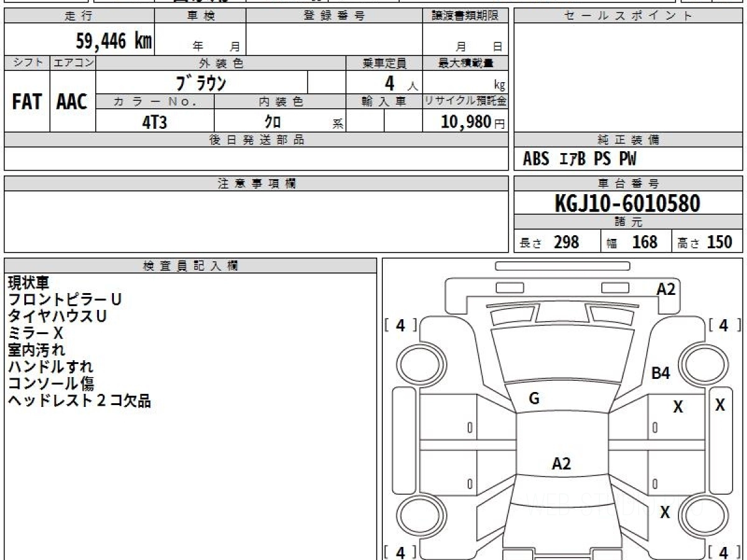Click the 諸元 specifications header
The width and height of the screenshot is (747, 560).
(629, 222)
